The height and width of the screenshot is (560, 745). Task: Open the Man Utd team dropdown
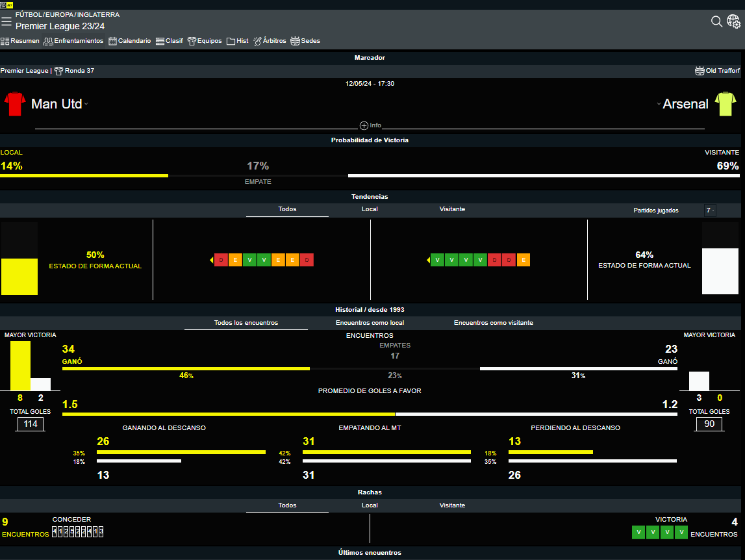click(86, 104)
